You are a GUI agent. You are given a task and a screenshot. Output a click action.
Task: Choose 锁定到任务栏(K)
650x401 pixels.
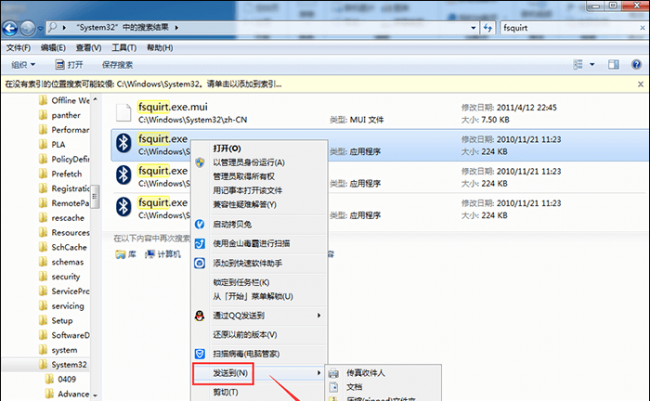point(259,282)
